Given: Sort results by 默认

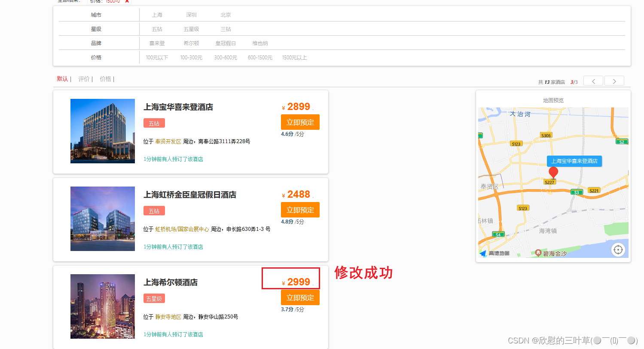Looking at the screenshot, I should tap(63, 79).
